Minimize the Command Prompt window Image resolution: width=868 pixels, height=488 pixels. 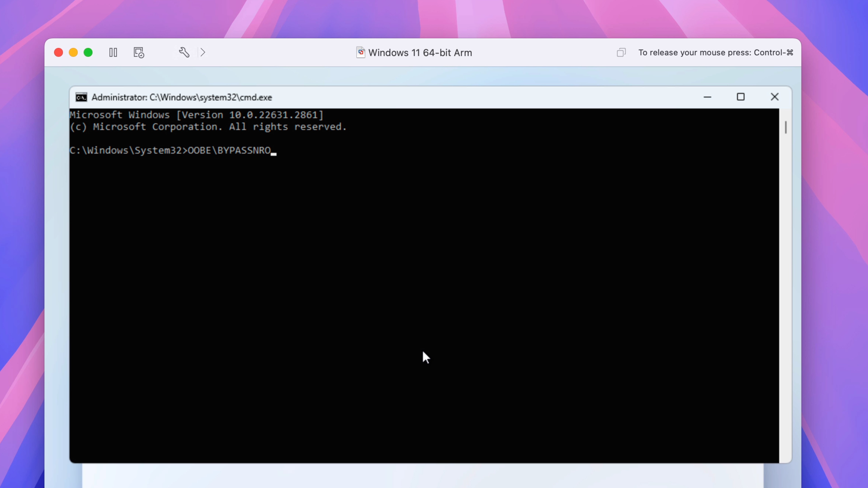[x=707, y=97]
